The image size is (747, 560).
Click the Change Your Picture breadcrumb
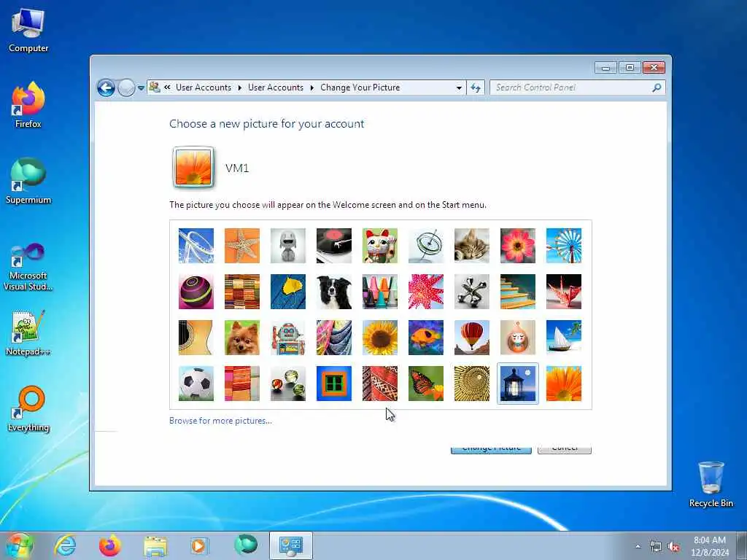360,87
